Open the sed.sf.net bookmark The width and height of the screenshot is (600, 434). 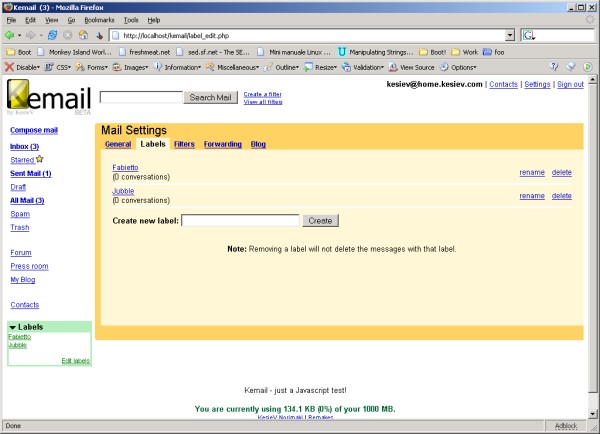pos(213,52)
